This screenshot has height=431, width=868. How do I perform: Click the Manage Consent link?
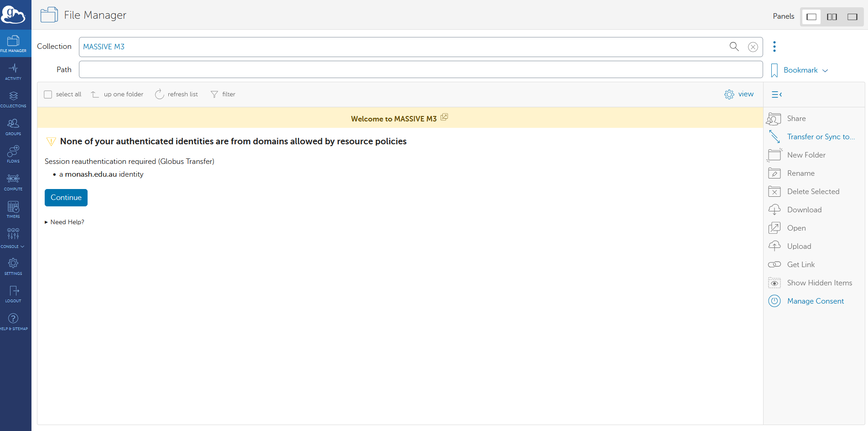pos(815,301)
